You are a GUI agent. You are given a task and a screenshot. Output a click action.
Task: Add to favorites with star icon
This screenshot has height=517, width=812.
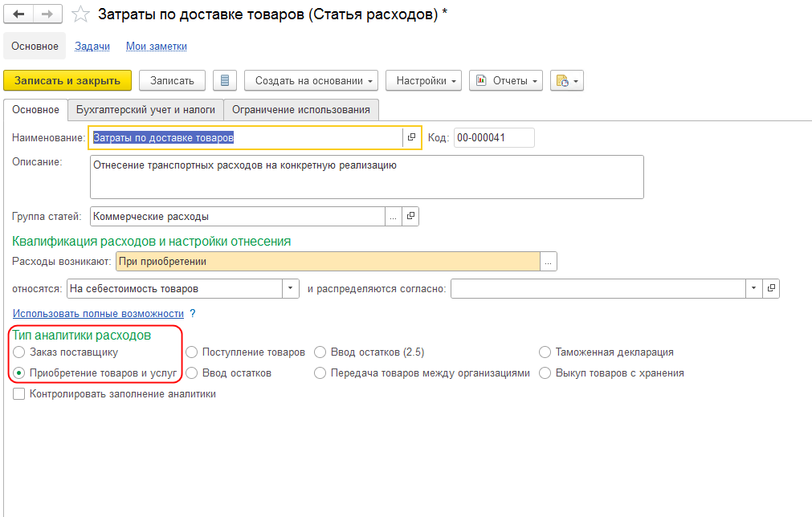click(x=80, y=14)
